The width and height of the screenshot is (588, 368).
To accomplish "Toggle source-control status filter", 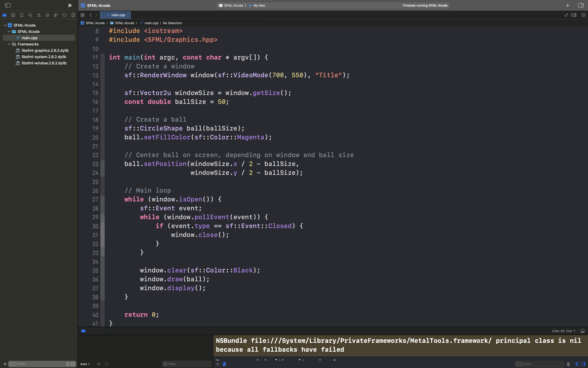I will pos(73,364).
